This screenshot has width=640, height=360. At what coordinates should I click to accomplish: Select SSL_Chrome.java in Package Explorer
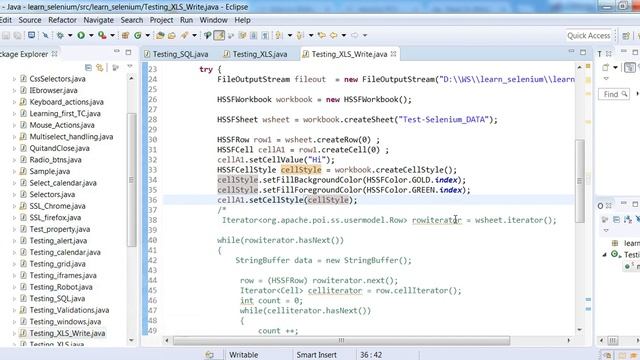[57, 206]
